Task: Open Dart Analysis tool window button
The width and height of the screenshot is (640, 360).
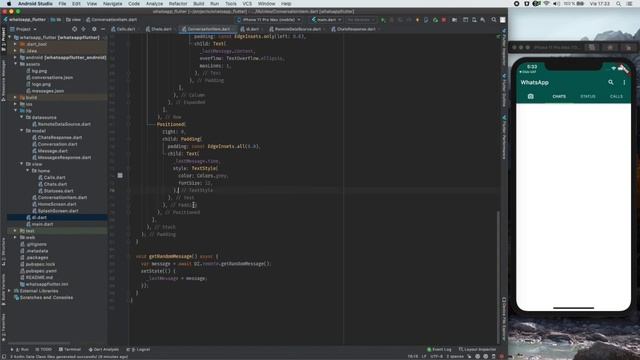Action: (104, 349)
